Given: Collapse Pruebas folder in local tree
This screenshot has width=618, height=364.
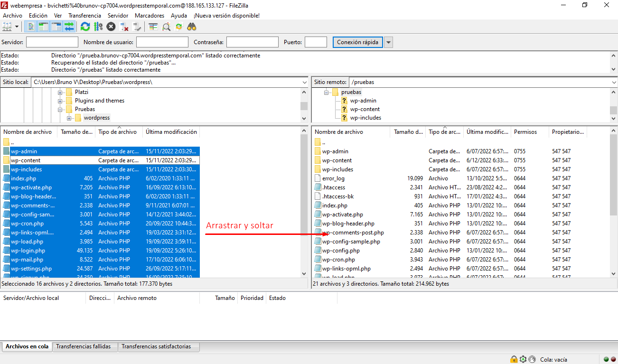Looking at the screenshot, I should pos(60,109).
